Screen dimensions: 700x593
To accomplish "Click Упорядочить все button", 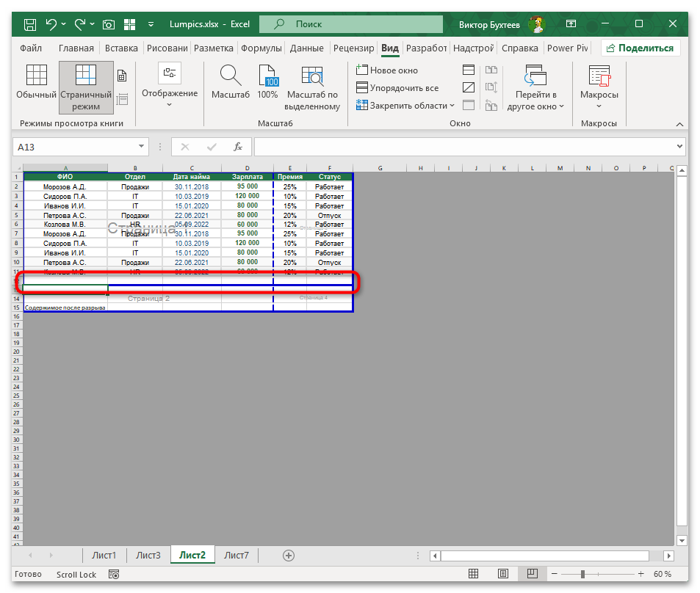I will 397,88.
